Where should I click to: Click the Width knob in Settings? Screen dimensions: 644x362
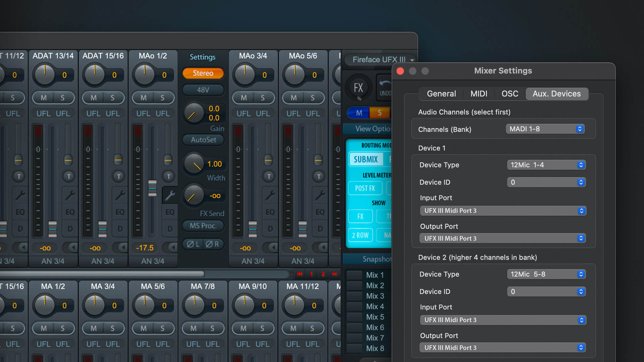(x=194, y=164)
